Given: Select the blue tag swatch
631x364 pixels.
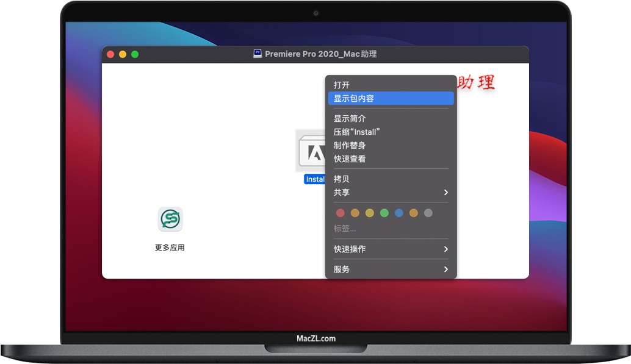Looking at the screenshot, I should pyautogui.click(x=399, y=213).
